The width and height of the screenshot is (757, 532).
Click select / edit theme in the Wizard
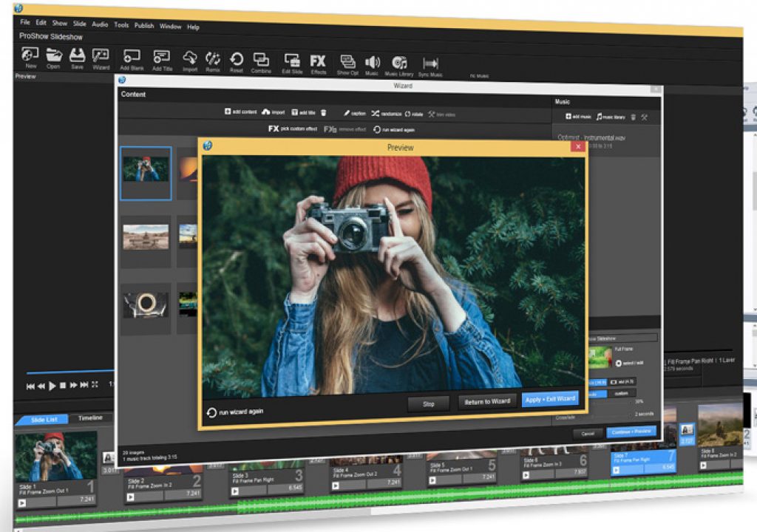pos(629,363)
